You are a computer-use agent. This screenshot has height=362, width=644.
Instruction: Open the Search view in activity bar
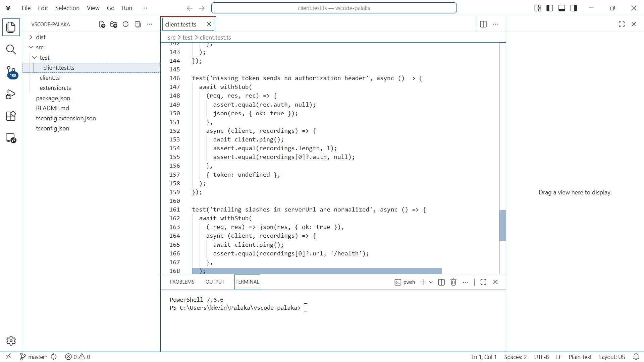[x=11, y=50]
